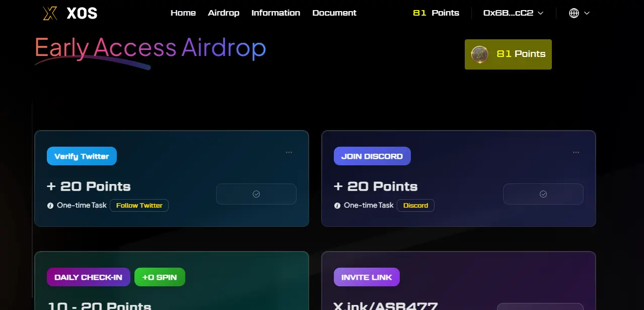Open the Information menu item
The height and width of the screenshot is (310, 644).
click(276, 13)
